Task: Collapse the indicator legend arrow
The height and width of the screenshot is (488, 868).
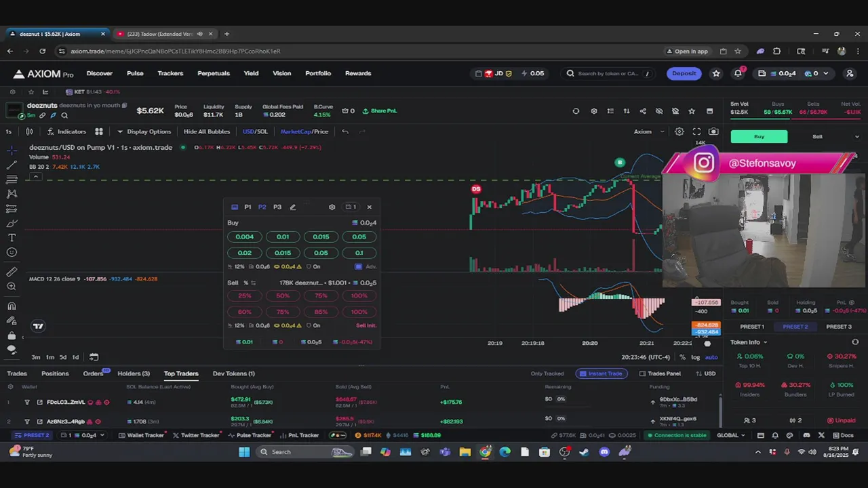Action: coord(35,176)
